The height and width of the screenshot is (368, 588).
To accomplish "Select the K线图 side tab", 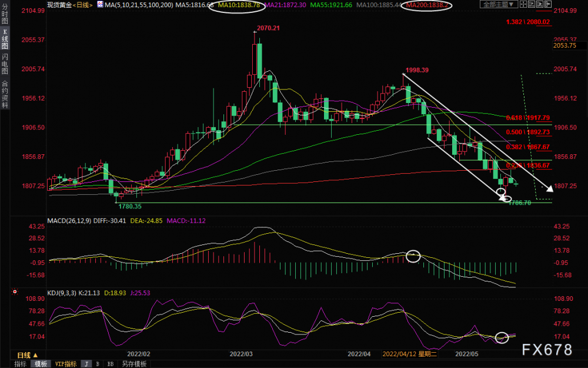I will pyautogui.click(x=5, y=39).
